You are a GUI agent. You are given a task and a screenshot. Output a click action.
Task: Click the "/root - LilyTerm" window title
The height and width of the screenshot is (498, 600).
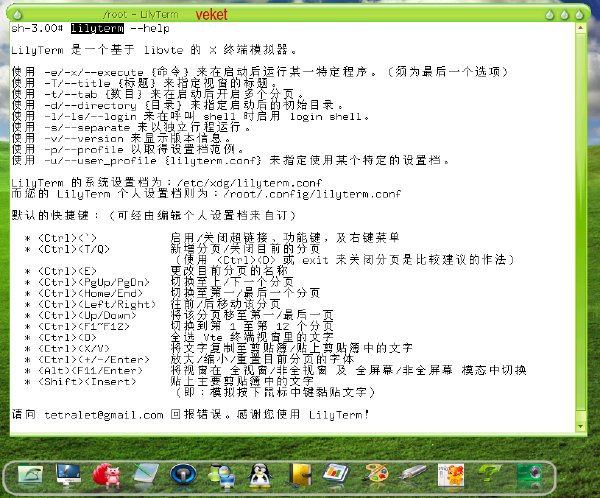[140, 15]
